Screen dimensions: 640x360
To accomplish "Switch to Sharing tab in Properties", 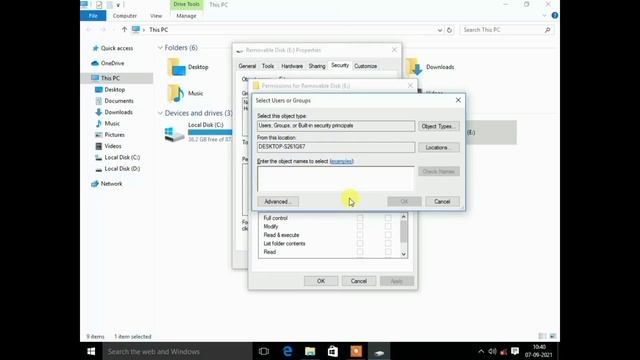I will [317, 66].
